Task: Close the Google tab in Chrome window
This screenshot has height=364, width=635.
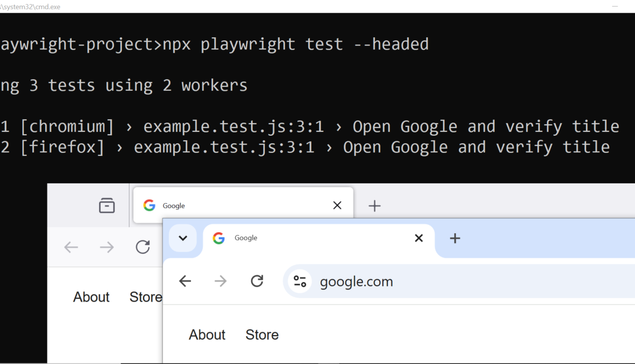Action: pos(419,238)
